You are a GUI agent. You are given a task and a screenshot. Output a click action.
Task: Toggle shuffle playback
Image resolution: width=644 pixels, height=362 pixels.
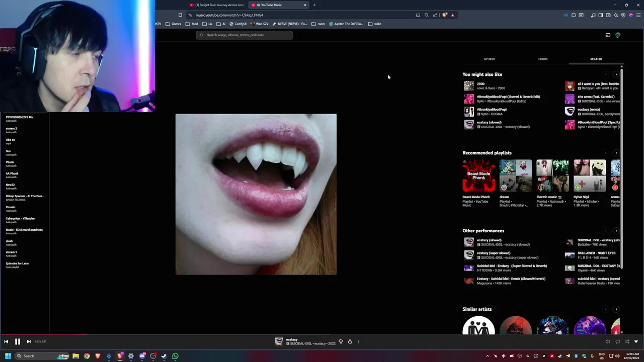click(x=627, y=341)
